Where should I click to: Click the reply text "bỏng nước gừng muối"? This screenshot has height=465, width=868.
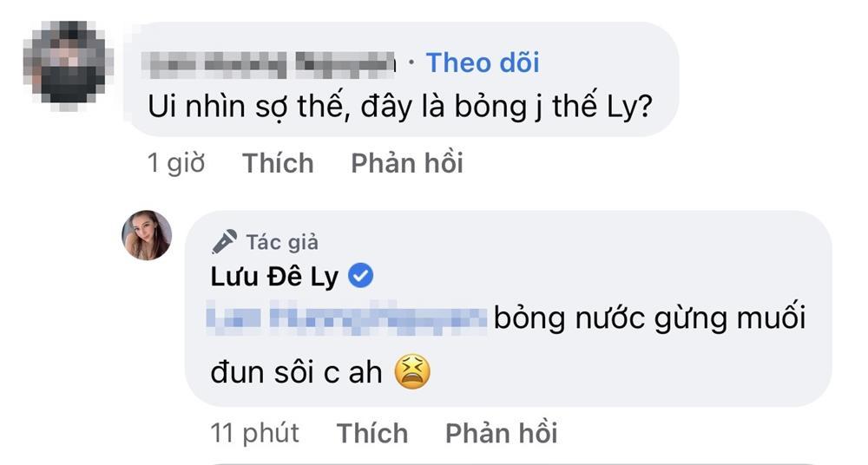point(649,319)
